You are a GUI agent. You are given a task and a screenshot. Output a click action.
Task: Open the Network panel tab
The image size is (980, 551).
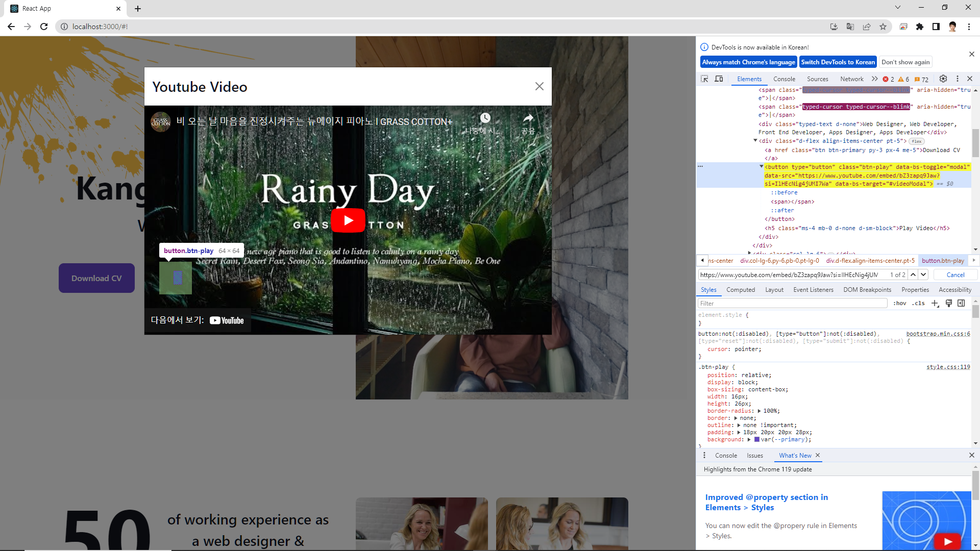click(x=851, y=79)
